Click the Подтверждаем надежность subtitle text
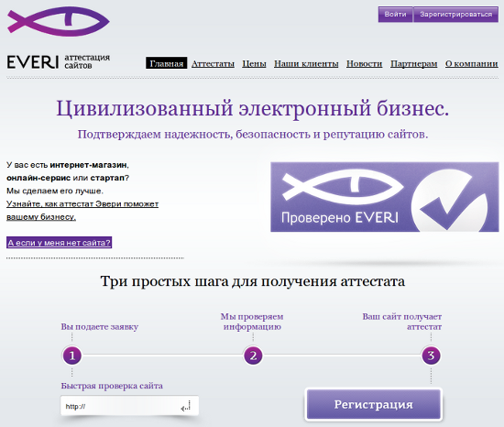 point(253,135)
